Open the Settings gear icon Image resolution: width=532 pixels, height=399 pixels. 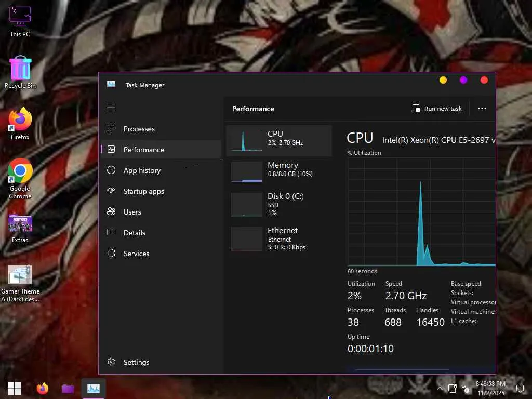111,362
